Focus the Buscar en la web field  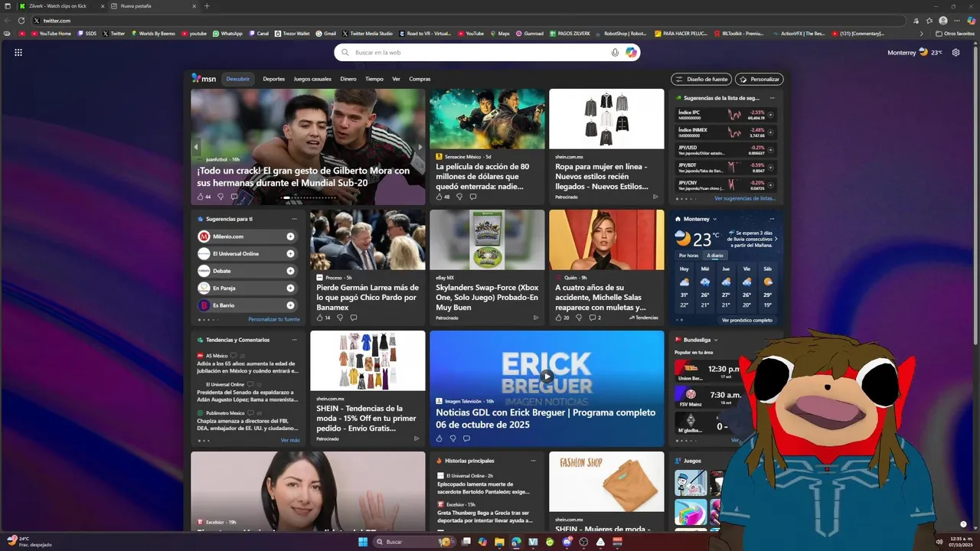coord(487,52)
